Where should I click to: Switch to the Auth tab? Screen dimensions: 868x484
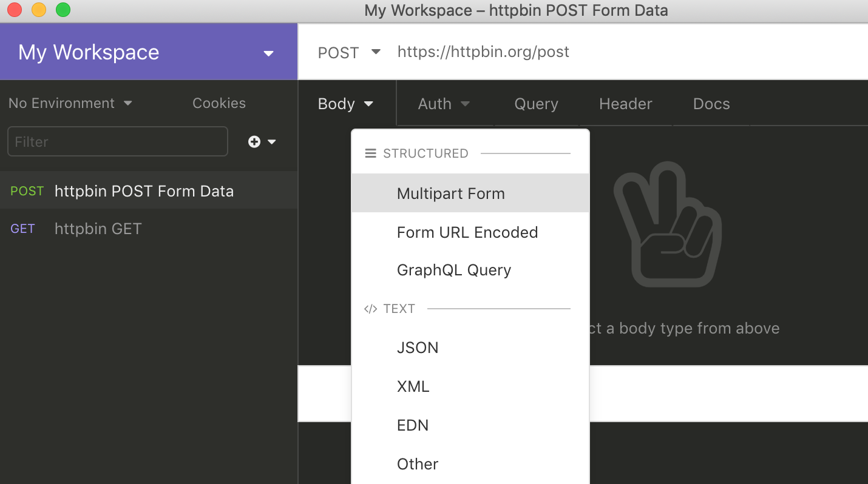coord(444,104)
